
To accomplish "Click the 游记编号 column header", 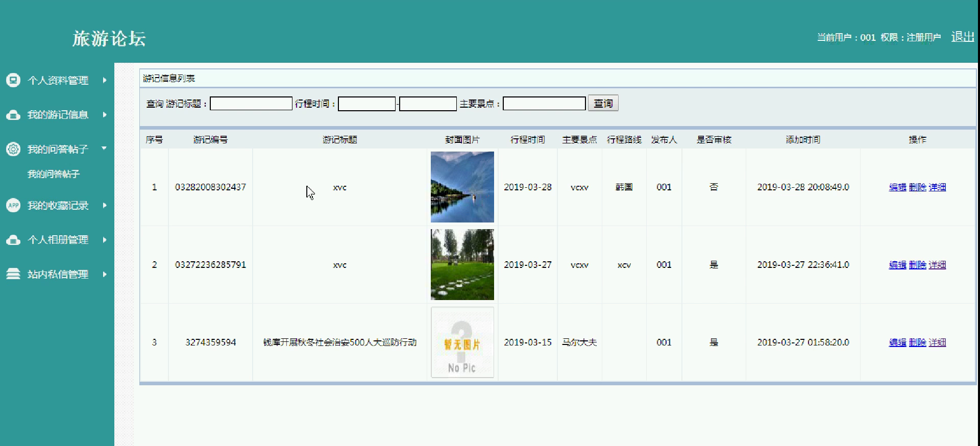I will pyautogui.click(x=210, y=139).
